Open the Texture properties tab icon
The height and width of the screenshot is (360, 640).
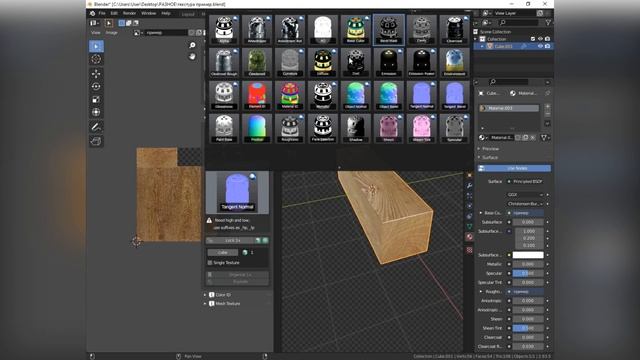click(469, 250)
